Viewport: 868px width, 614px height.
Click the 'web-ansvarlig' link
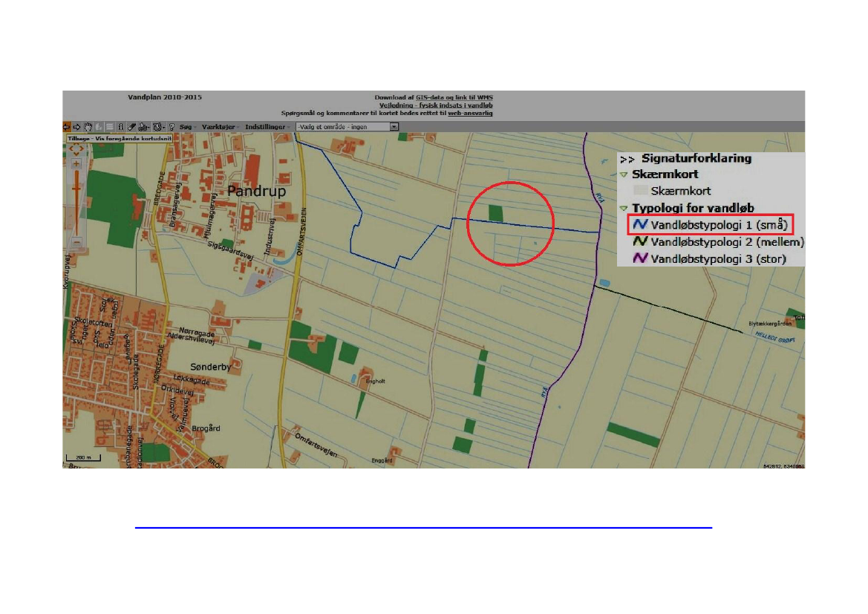(x=470, y=113)
